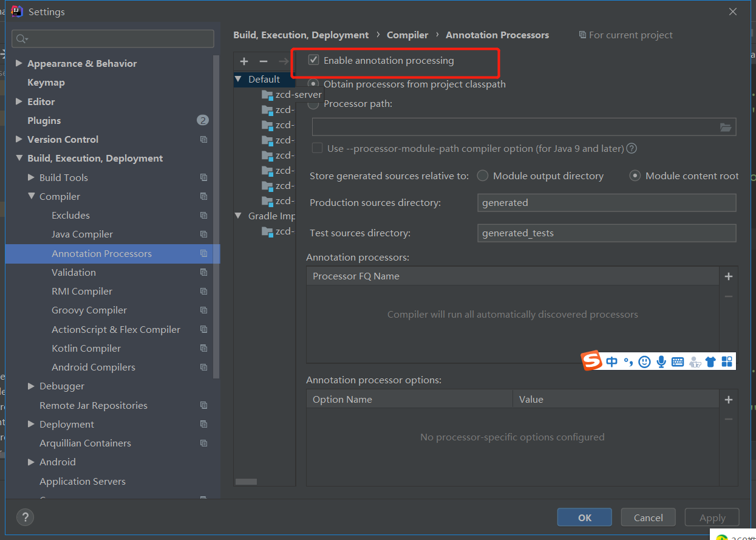Expand the Debugger settings section
Image resolution: width=756 pixels, height=540 pixels.
tap(30, 386)
